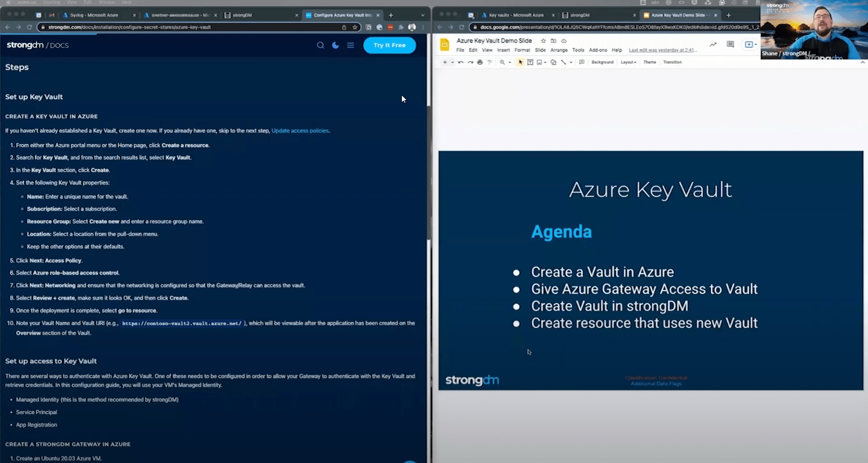Screen dimensions: 868x463
Task: Open the Last edit was yesterday version history link
Action: 663,50
